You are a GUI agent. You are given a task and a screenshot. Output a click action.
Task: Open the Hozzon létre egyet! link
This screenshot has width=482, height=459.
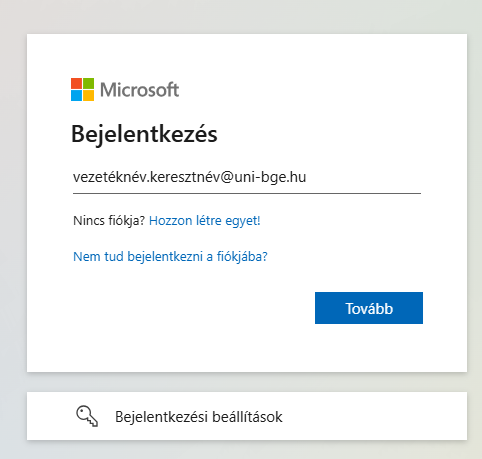[205, 221]
